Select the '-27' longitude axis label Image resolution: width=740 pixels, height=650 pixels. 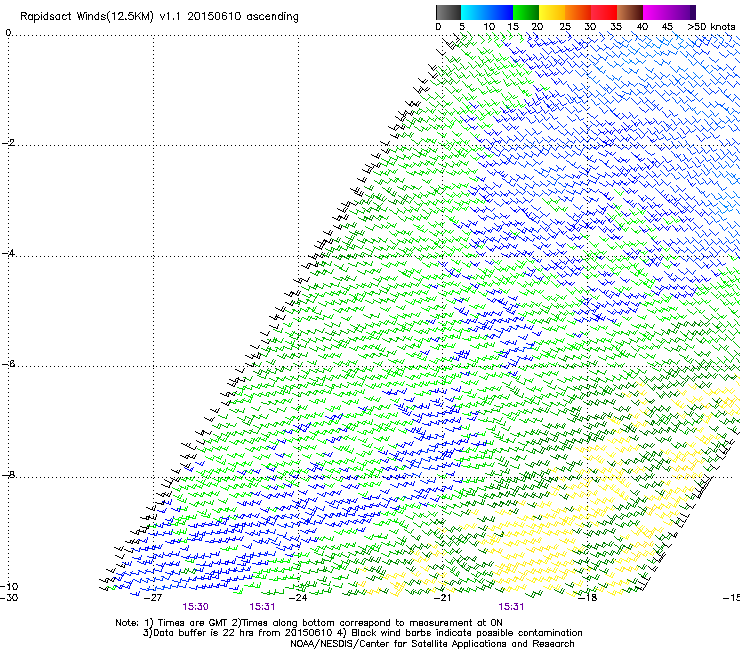pos(153,597)
